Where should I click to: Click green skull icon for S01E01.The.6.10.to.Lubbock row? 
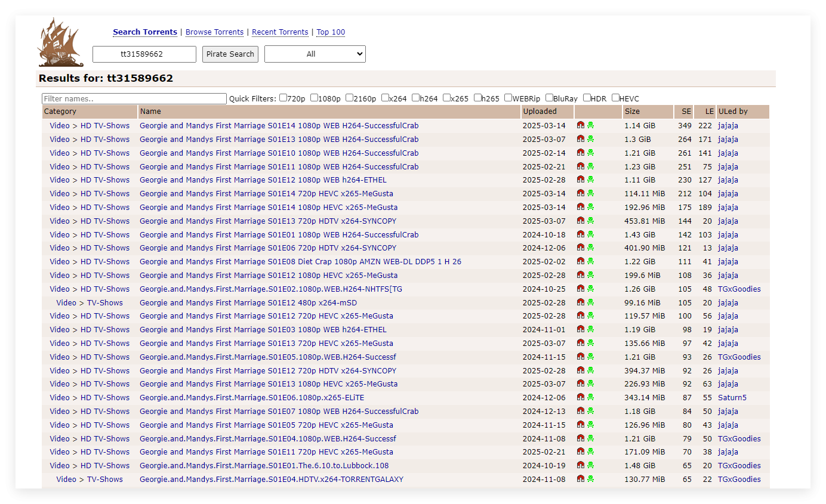(591, 465)
